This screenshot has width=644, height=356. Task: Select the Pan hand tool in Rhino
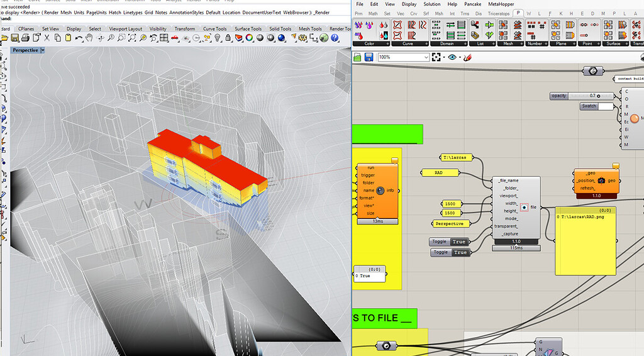point(89,38)
